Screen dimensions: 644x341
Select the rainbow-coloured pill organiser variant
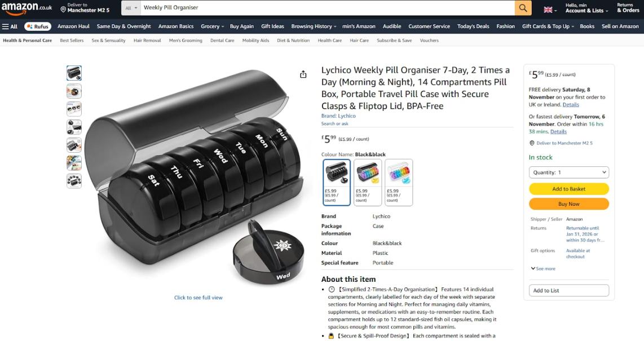tap(368, 182)
